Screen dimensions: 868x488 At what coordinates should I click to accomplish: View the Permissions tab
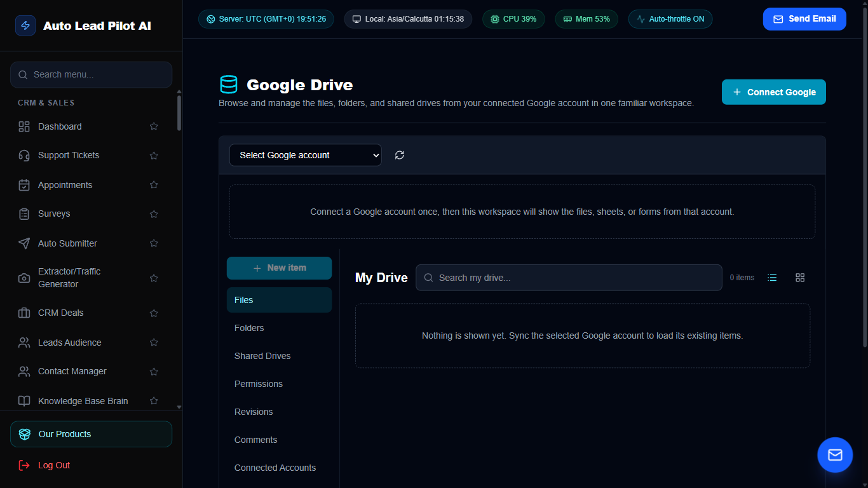(x=279, y=384)
